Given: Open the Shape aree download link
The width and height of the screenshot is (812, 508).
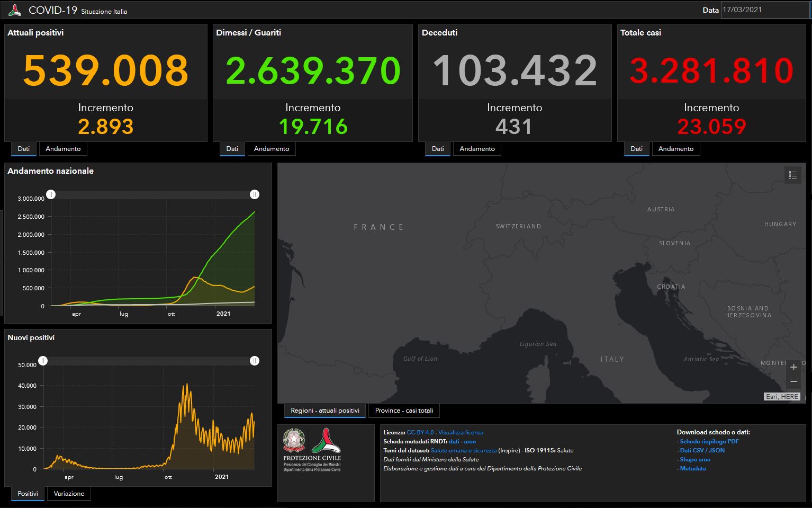Looking at the screenshot, I should click(x=695, y=459).
